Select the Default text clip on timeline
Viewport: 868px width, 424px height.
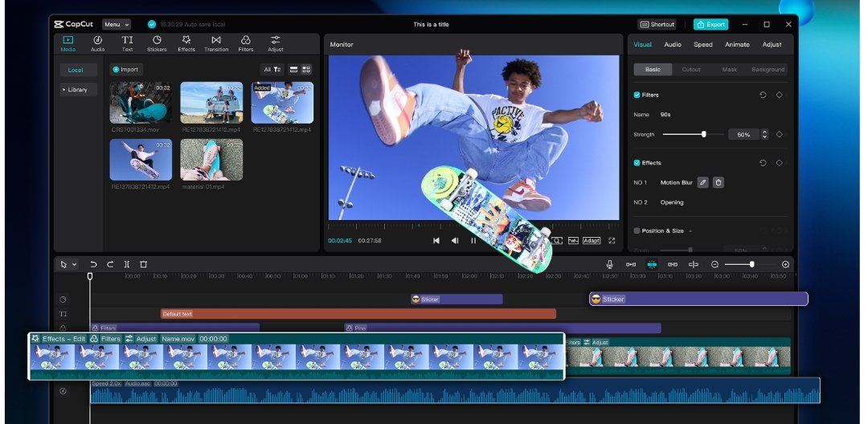(x=358, y=313)
